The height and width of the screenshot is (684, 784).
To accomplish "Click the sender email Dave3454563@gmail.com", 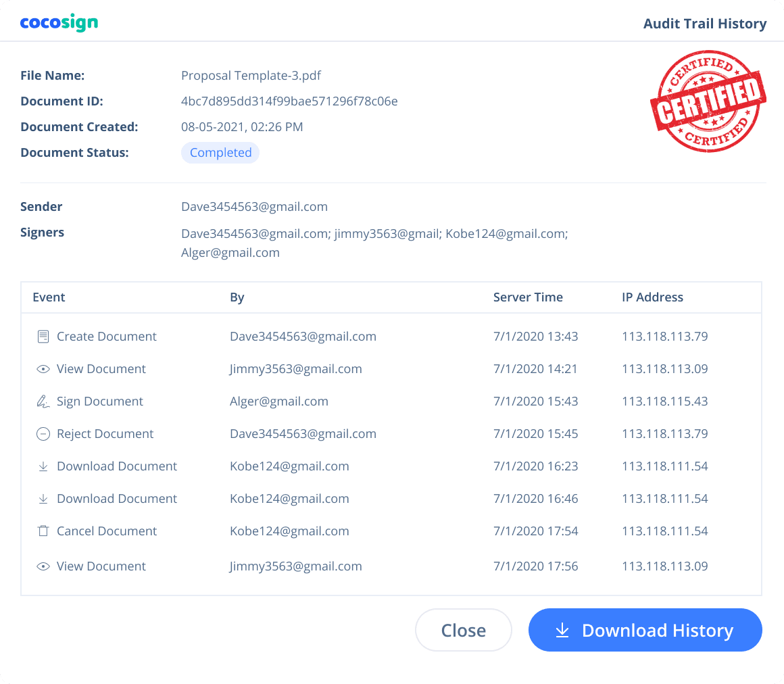I will [x=254, y=207].
